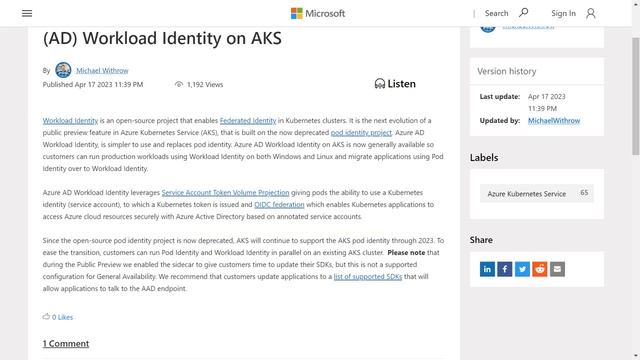The image size is (640, 360).
Task: Click the article title text
Action: coord(162,38)
